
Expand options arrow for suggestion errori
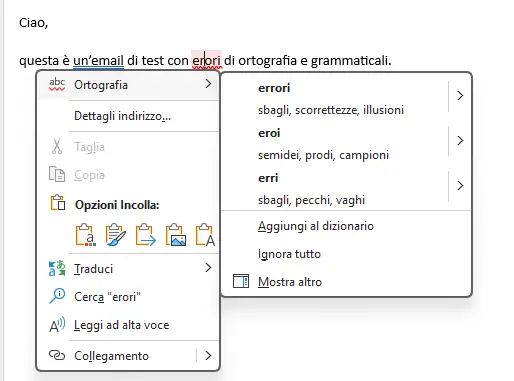[x=460, y=96]
